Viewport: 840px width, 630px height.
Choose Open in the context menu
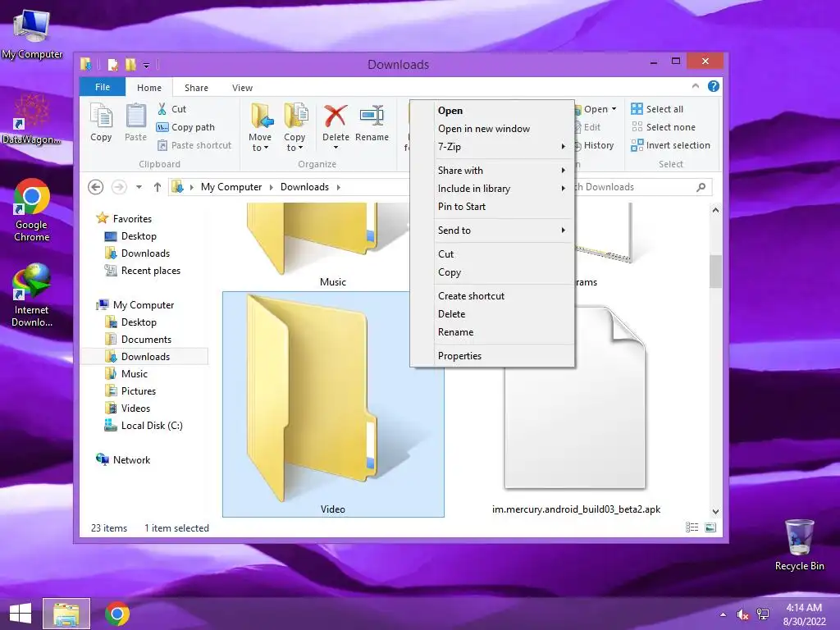(493, 111)
